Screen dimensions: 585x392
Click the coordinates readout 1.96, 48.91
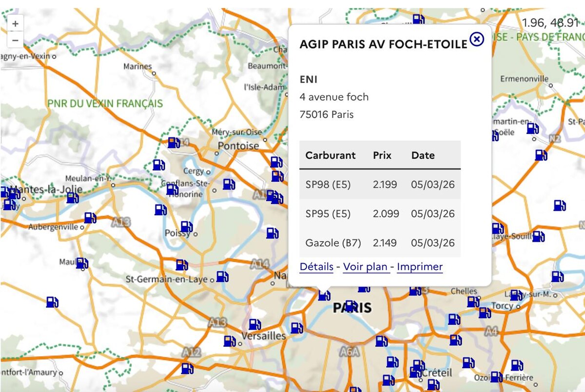coord(550,22)
